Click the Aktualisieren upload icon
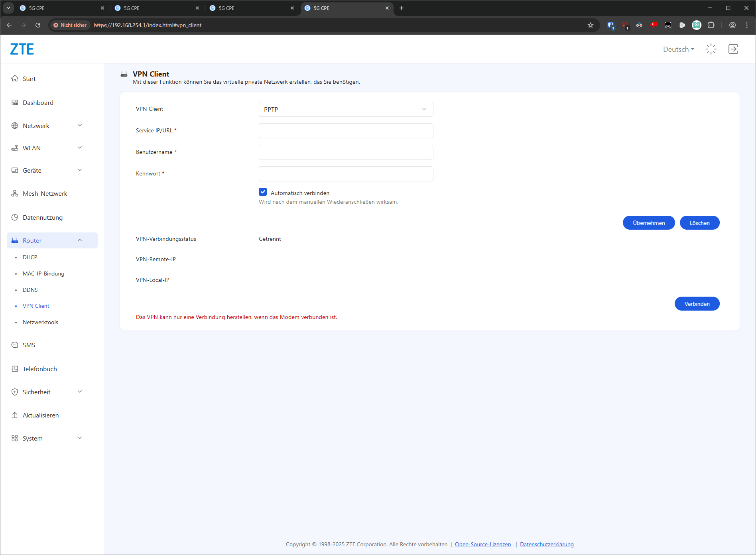This screenshot has width=756, height=555. 15,415
